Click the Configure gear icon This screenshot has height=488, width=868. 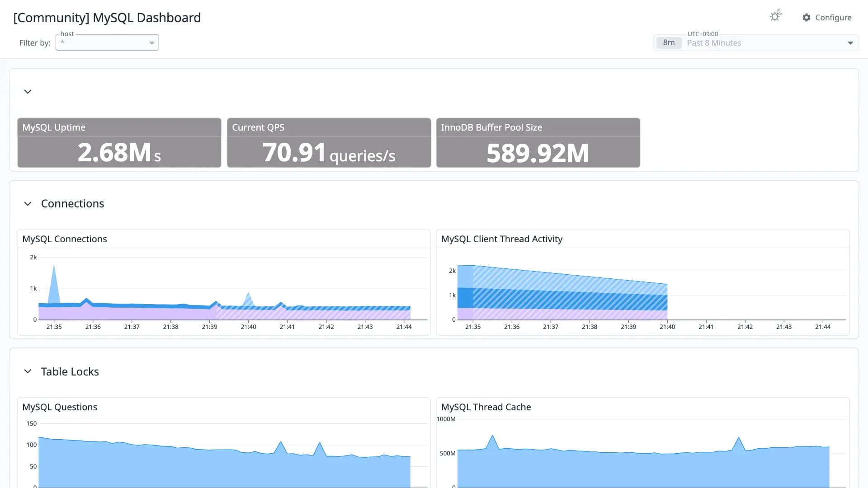[807, 18]
